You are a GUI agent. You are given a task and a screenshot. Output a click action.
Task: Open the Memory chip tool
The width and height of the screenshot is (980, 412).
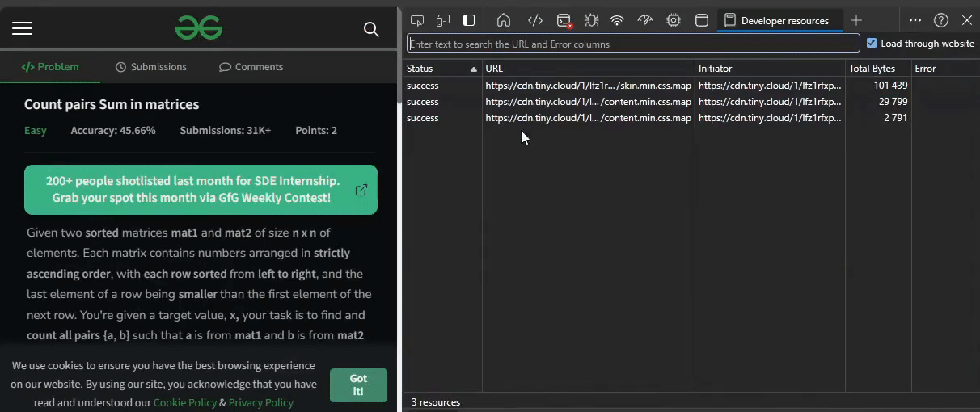pos(673,20)
